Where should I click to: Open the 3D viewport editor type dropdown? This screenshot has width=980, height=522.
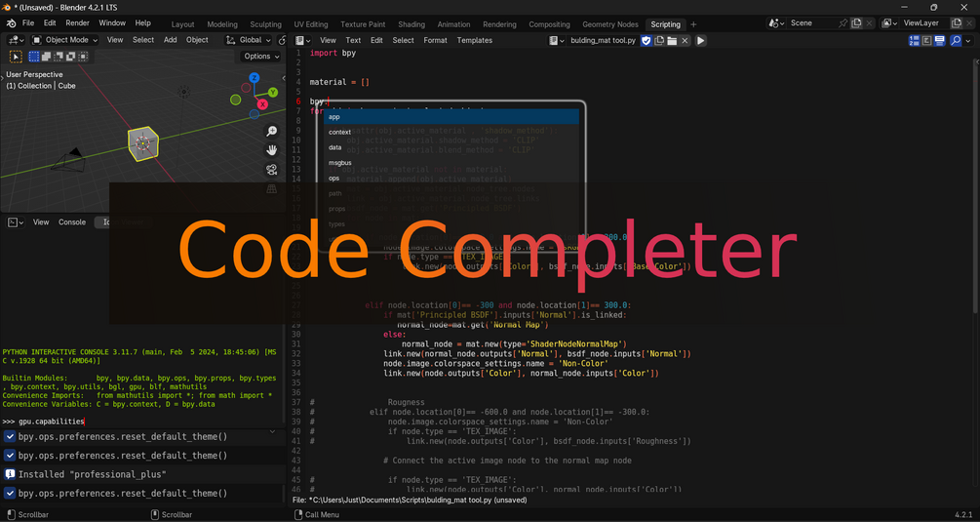point(16,40)
